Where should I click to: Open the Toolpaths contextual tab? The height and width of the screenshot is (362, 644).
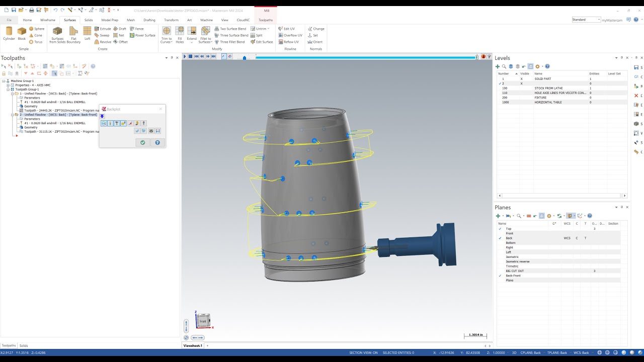pyautogui.click(x=266, y=20)
